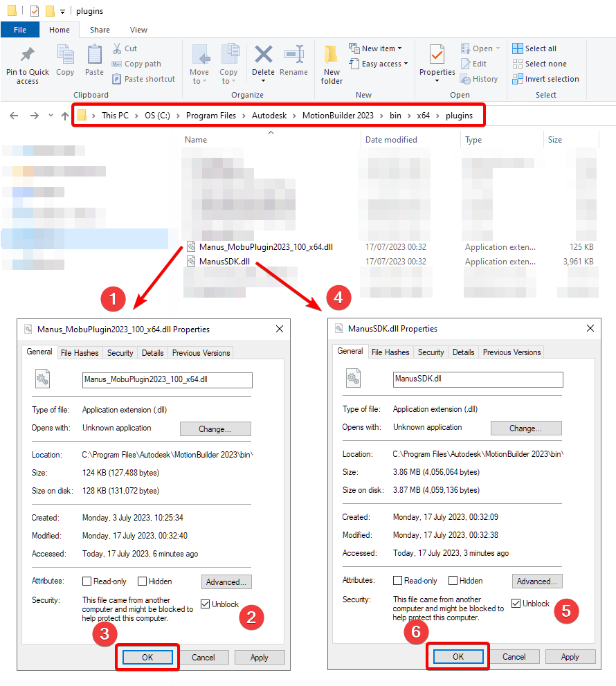Toggle Unblock checkbox in ManusSDK.dll Properties

516,603
